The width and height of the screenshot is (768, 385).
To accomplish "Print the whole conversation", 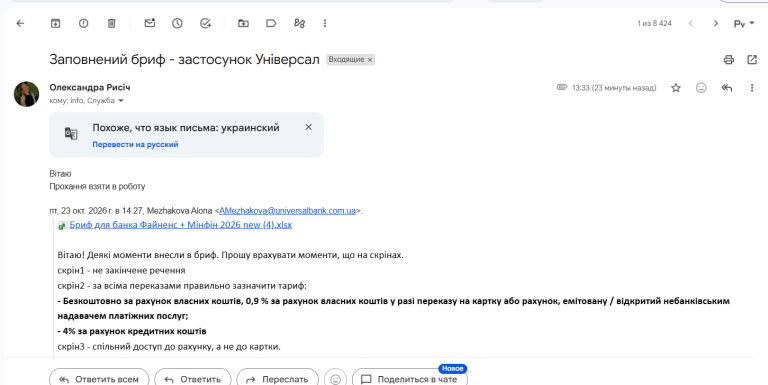I will 729,60.
